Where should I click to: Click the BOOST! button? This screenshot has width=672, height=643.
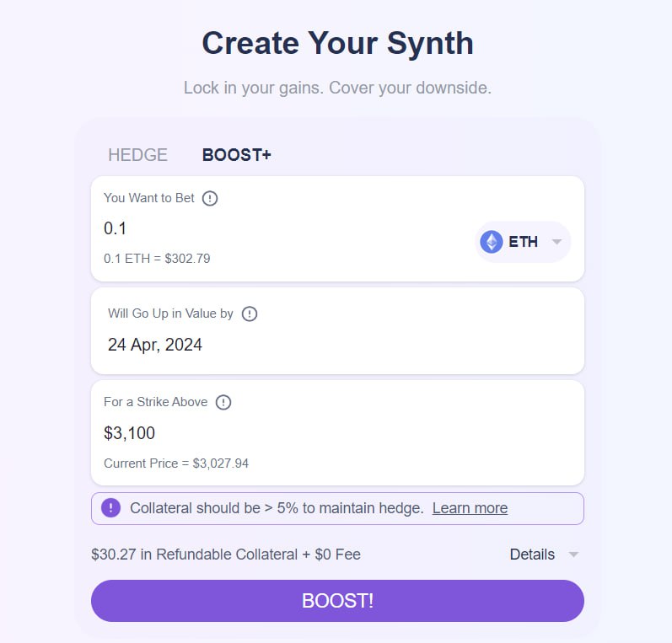337,601
